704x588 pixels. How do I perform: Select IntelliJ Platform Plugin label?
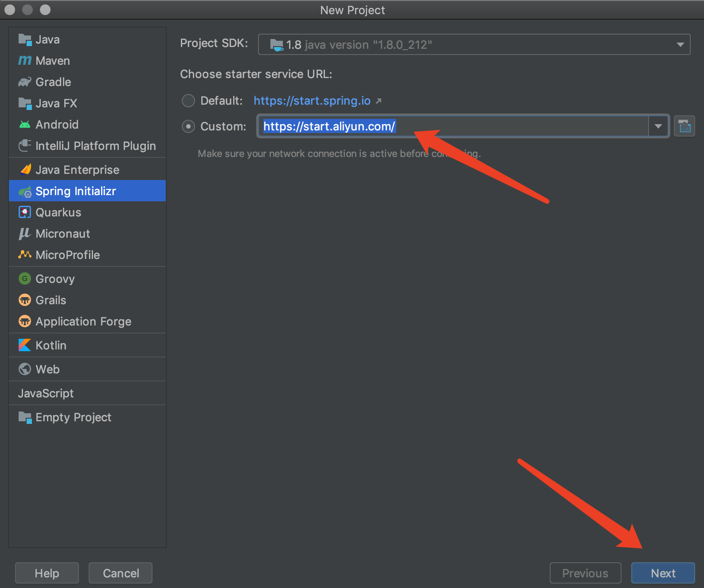point(95,146)
